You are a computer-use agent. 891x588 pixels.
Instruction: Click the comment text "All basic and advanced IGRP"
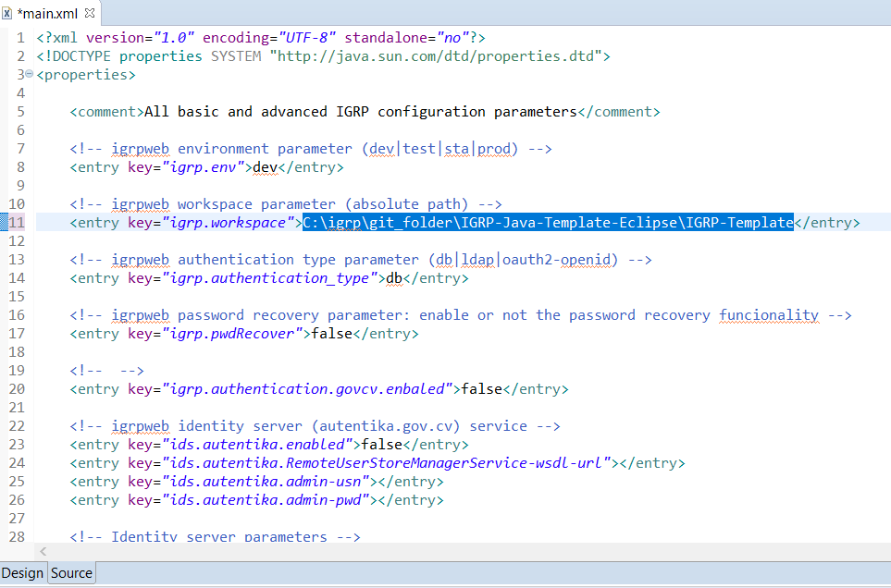256,111
